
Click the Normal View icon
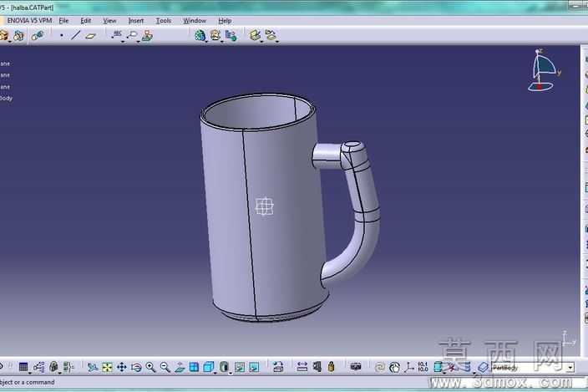180,367
